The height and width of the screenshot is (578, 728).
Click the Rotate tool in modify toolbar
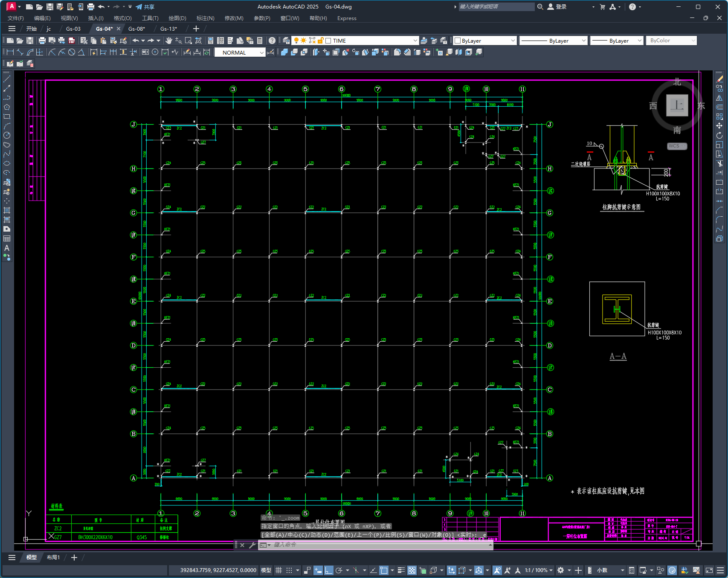pos(719,135)
